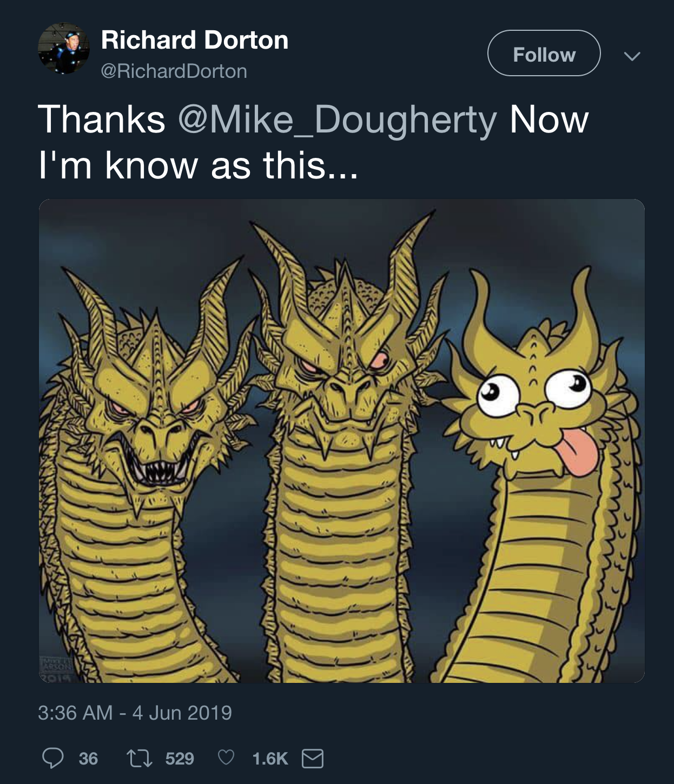The height and width of the screenshot is (784, 674).
Task: View the 1.6K likes count
Action: tap(270, 759)
